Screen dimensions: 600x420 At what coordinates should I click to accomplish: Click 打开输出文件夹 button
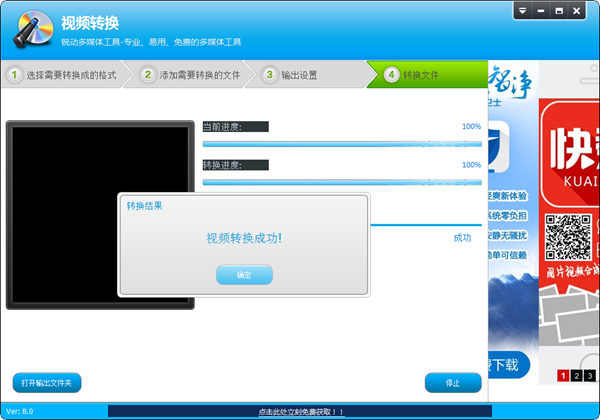[47, 383]
